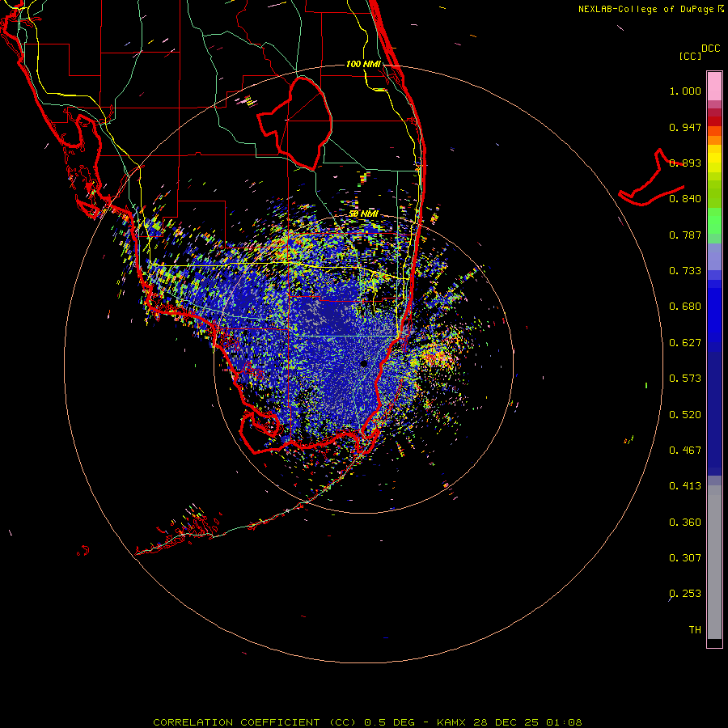Pick the red swatch on the color bar

714,121
